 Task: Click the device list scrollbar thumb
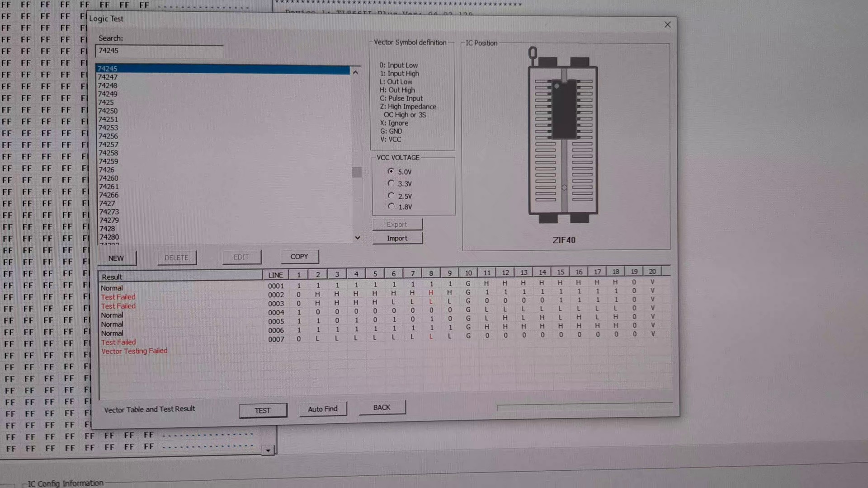357,172
